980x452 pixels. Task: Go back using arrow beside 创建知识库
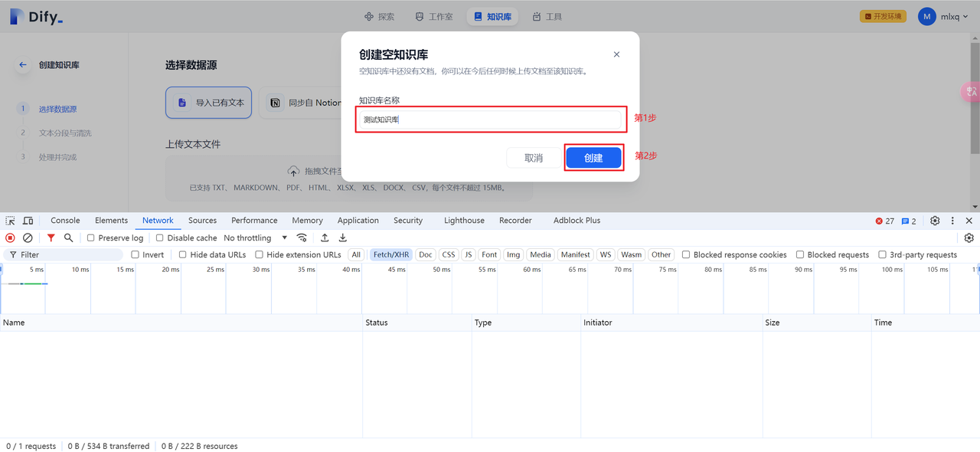(x=23, y=65)
